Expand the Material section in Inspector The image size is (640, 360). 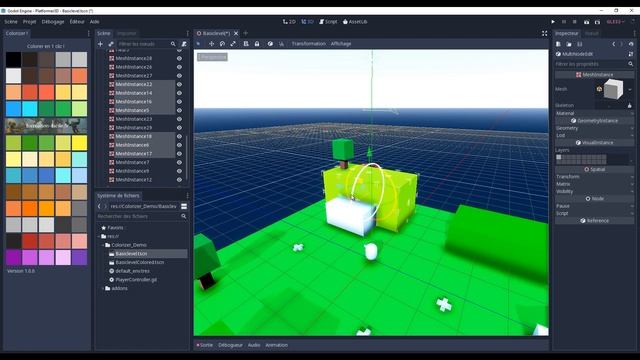[594, 113]
